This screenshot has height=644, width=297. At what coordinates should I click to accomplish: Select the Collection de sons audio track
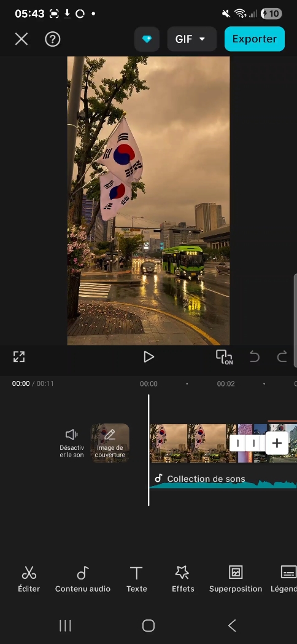223,480
